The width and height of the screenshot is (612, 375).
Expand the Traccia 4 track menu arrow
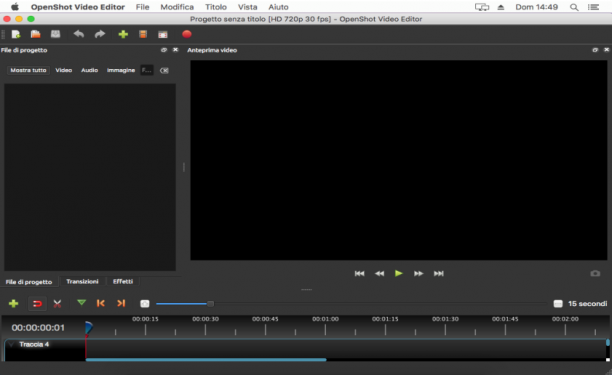click(11, 344)
